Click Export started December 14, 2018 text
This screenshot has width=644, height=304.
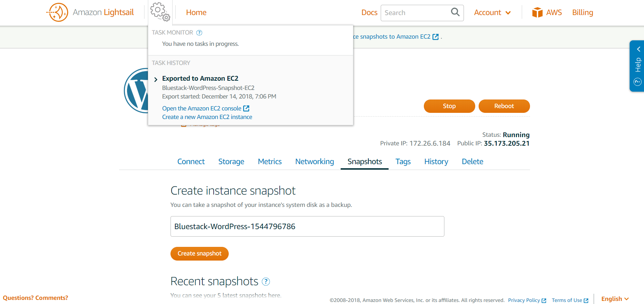[x=219, y=96]
